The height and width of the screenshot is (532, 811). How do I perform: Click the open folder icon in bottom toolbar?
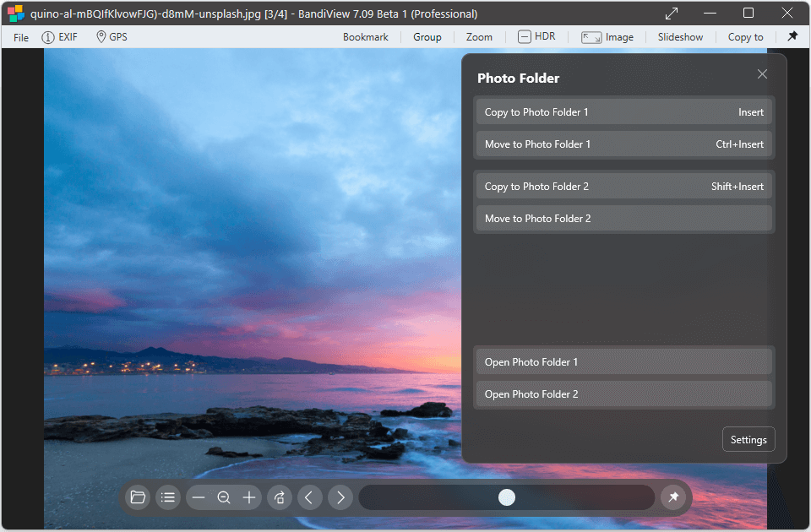point(138,497)
